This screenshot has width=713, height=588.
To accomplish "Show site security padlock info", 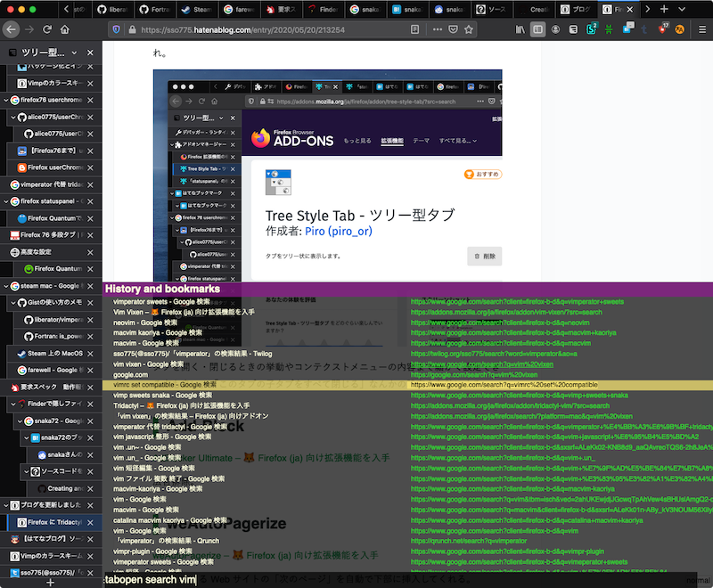I will pos(132,29).
